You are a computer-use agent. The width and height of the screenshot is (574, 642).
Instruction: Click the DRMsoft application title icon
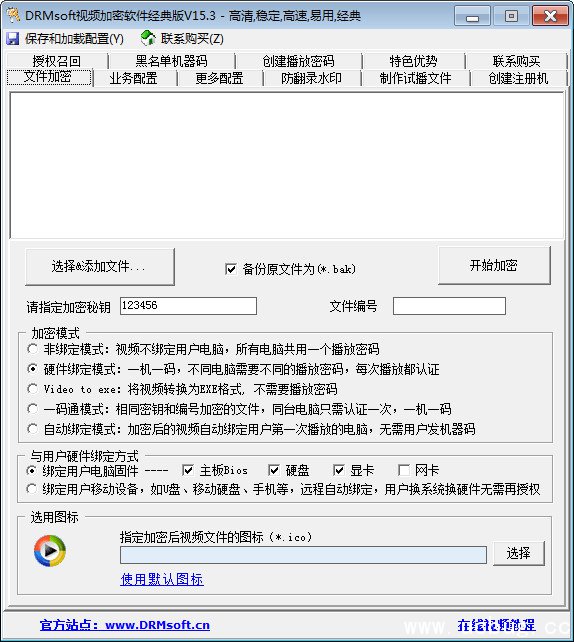14,16
